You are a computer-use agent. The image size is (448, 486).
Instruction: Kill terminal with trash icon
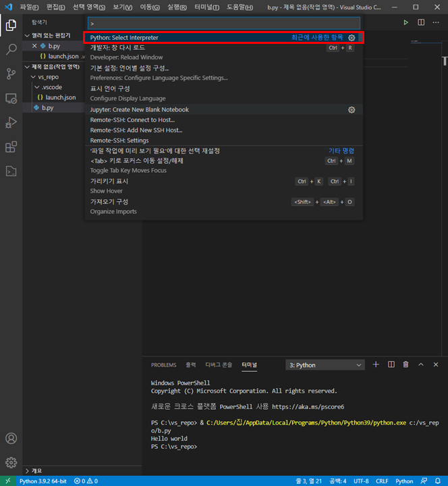(x=405, y=364)
